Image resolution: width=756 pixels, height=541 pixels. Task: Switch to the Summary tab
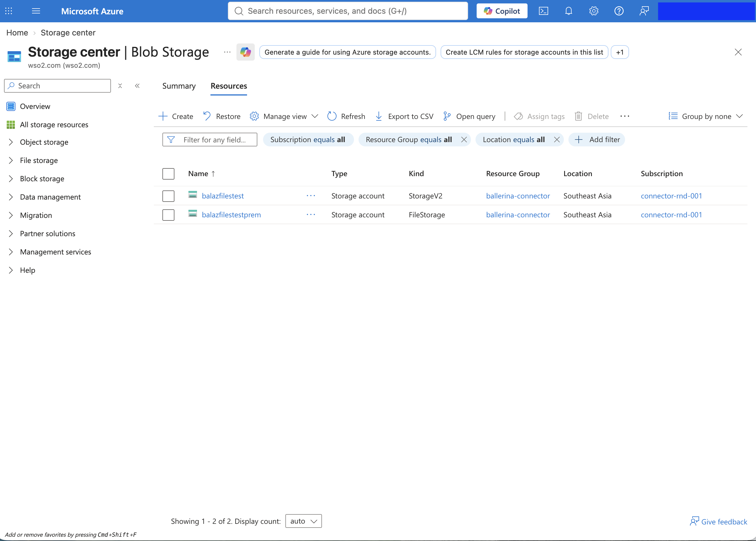point(179,86)
